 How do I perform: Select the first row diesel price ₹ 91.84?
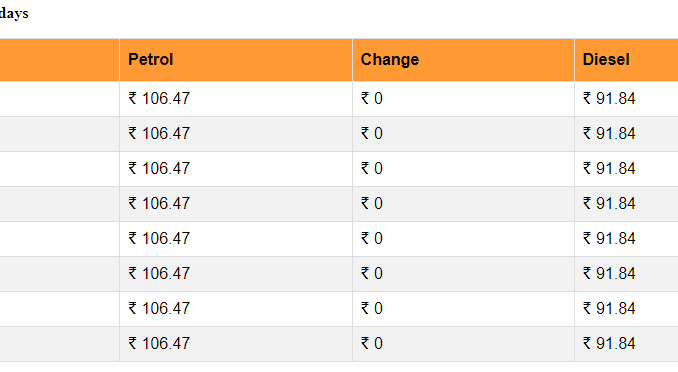(x=609, y=99)
